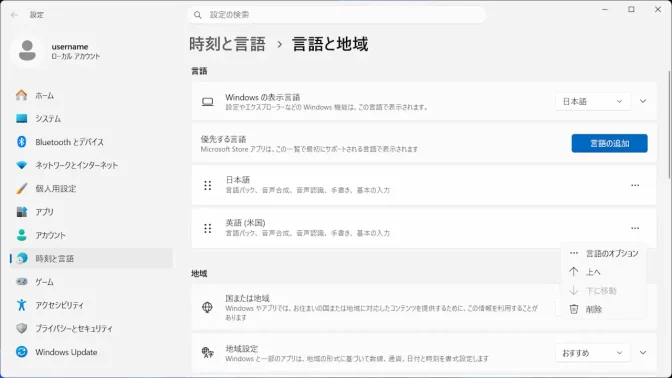The height and width of the screenshot is (378, 672).
Task: Open アクセシビリティ icon
Action: coord(21,305)
